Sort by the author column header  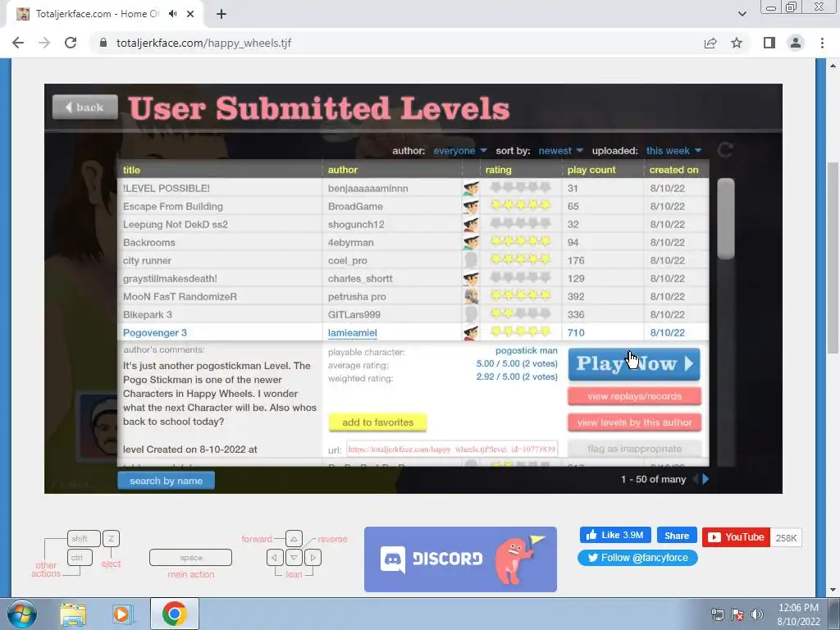point(342,170)
